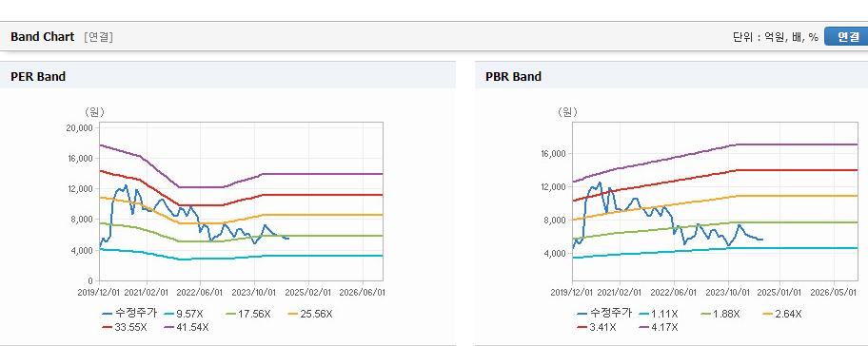Toggle the 4.17X legend entry
Viewport: 868px width, 346px height.
pyautogui.click(x=659, y=327)
